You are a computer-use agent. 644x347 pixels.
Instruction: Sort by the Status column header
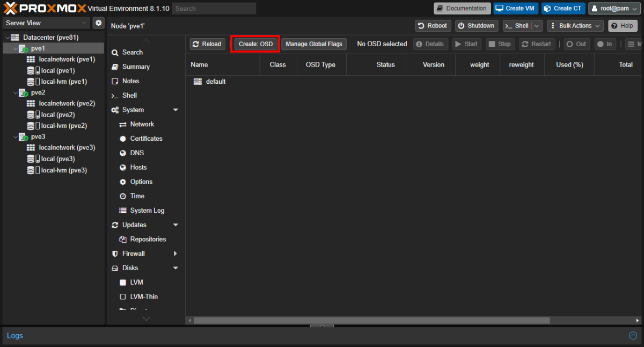click(376, 64)
